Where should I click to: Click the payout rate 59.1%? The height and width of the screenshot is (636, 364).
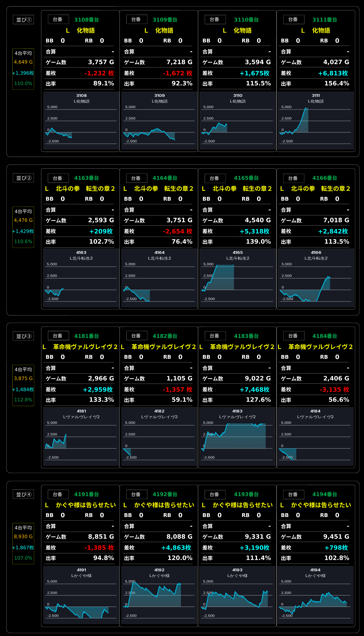(182, 400)
